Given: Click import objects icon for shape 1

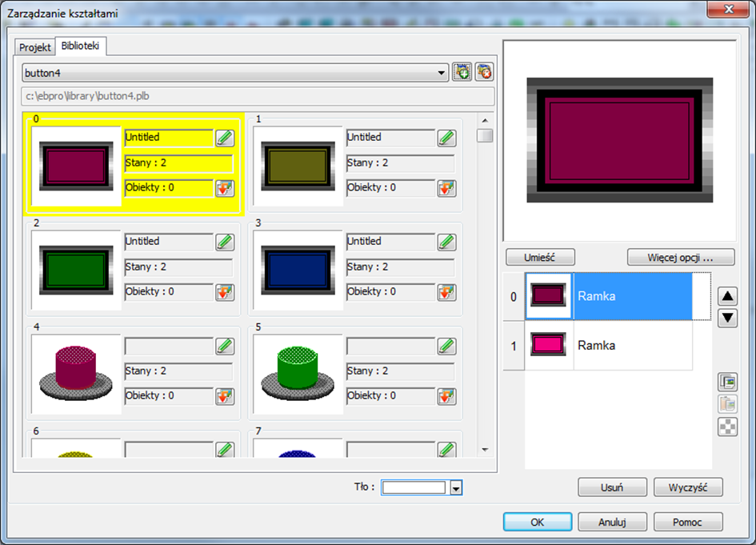Looking at the screenshot, I should (x=447, y=188).
